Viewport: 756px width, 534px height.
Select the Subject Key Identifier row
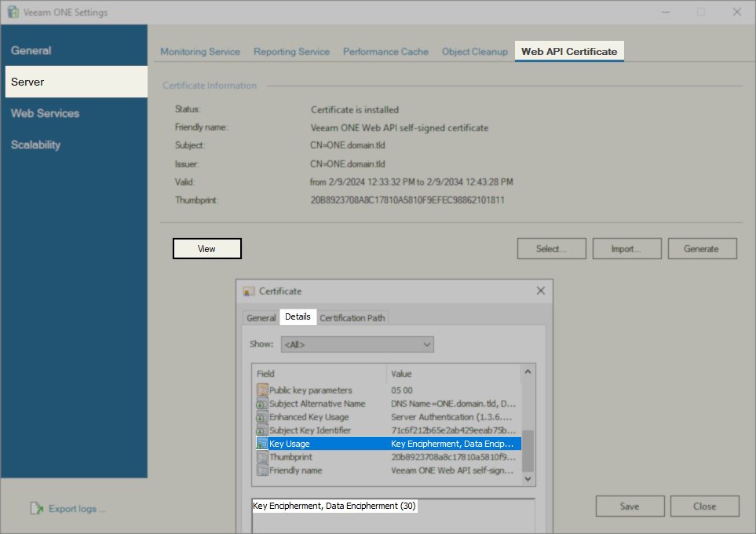389,430
